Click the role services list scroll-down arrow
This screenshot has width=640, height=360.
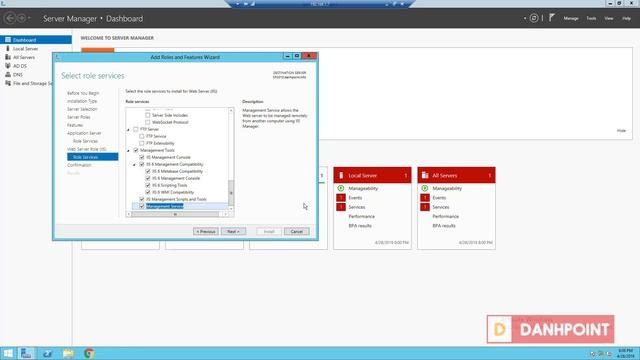point(231,209)
